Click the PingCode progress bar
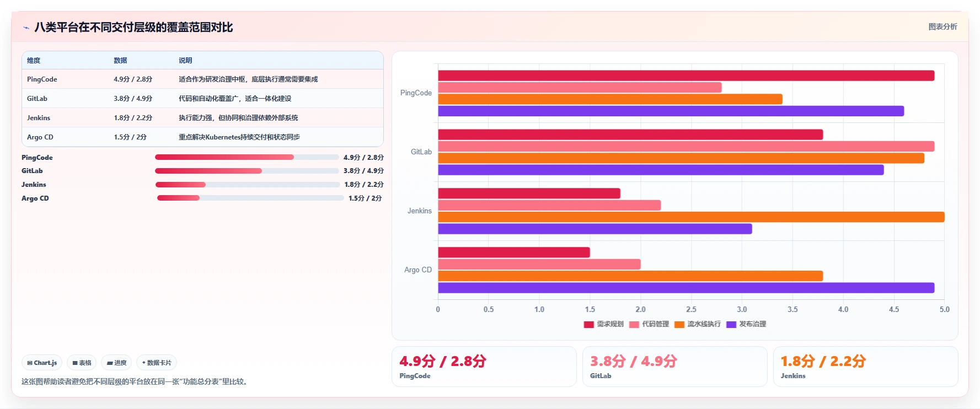The height and width of the screenshot is (409, 980). [247, 157]
